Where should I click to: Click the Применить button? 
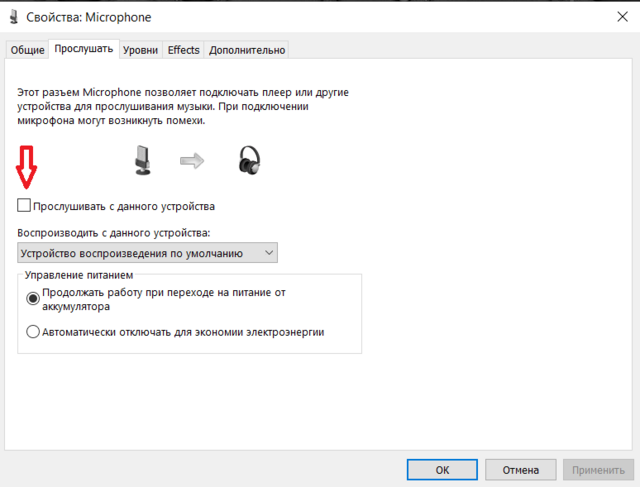tap(599, 468)
